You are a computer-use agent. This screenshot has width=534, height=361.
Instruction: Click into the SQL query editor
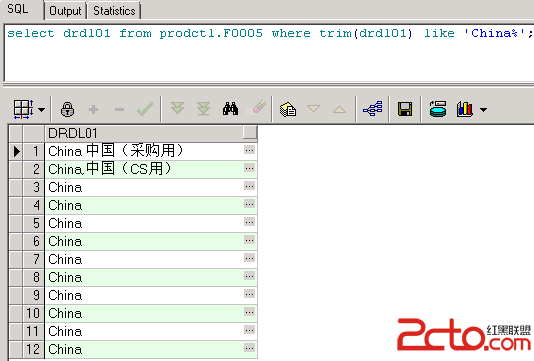269,52
